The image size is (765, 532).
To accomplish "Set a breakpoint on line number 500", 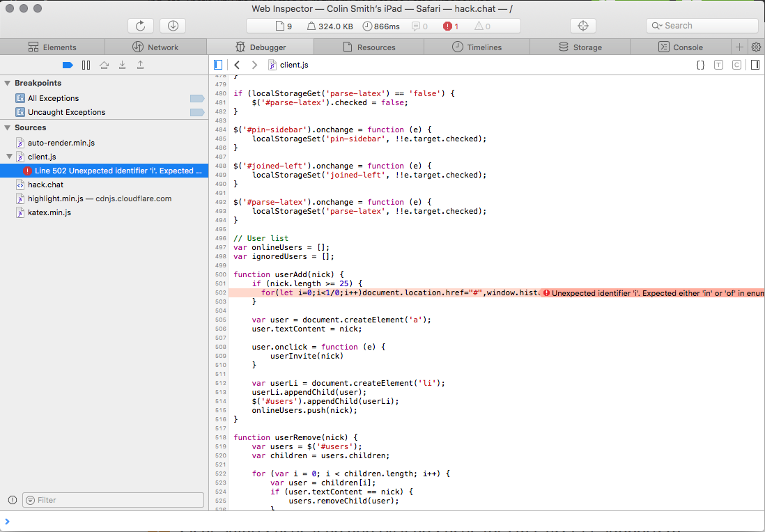I will 221,274.
